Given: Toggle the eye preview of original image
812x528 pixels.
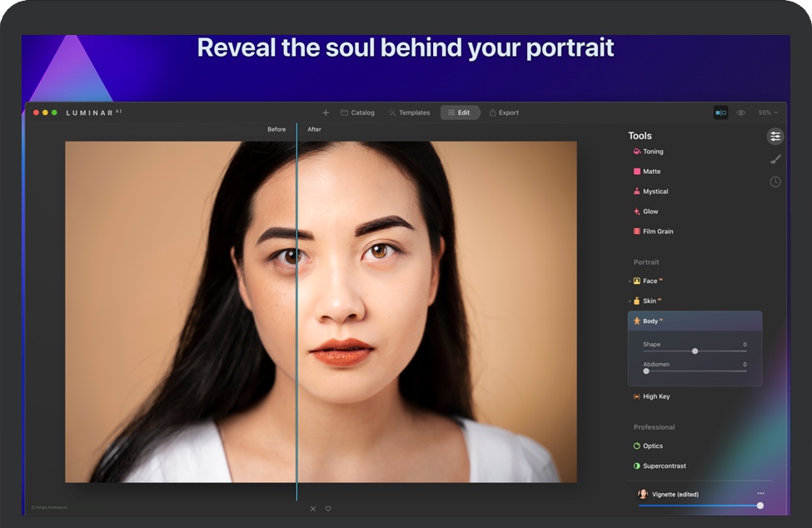Looking at the screenshot, I should pyautogui.click(x=741, y=112).
